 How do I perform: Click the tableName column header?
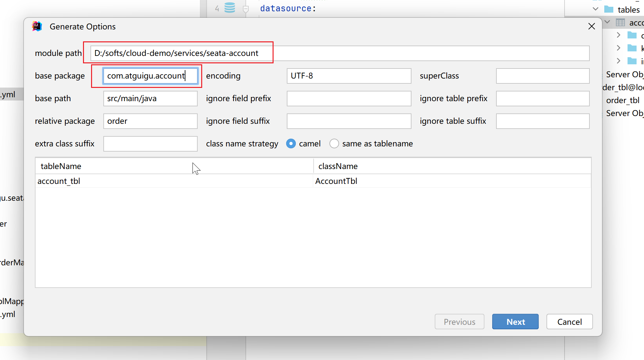pos(174,166)
